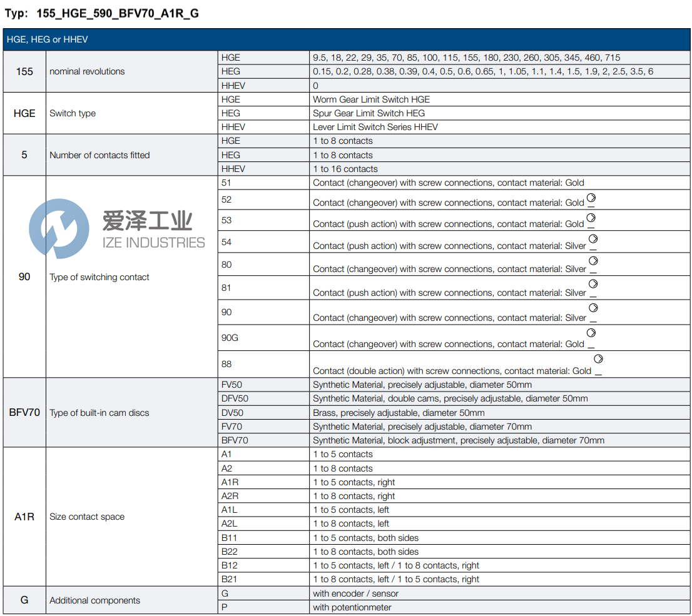Select the B11 'both sides' contact option
This screenshot has height=616, width=692.
pos(366,538)
